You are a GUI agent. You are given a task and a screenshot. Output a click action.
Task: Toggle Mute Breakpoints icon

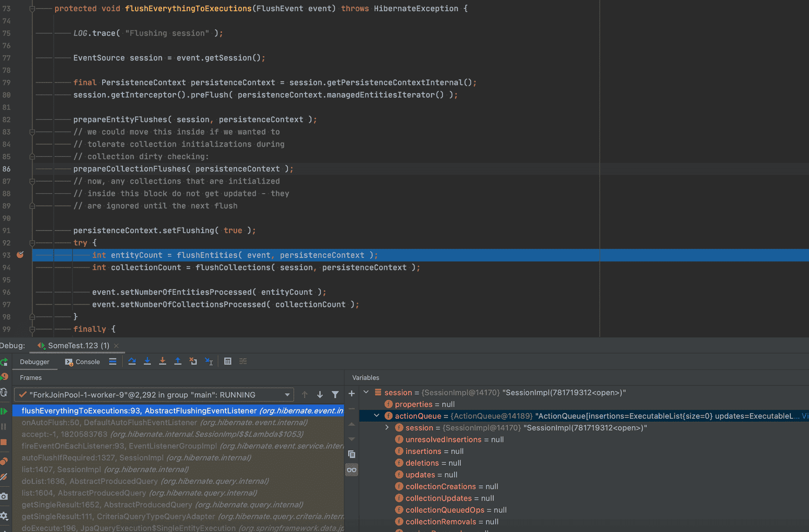tap(4, 476)
